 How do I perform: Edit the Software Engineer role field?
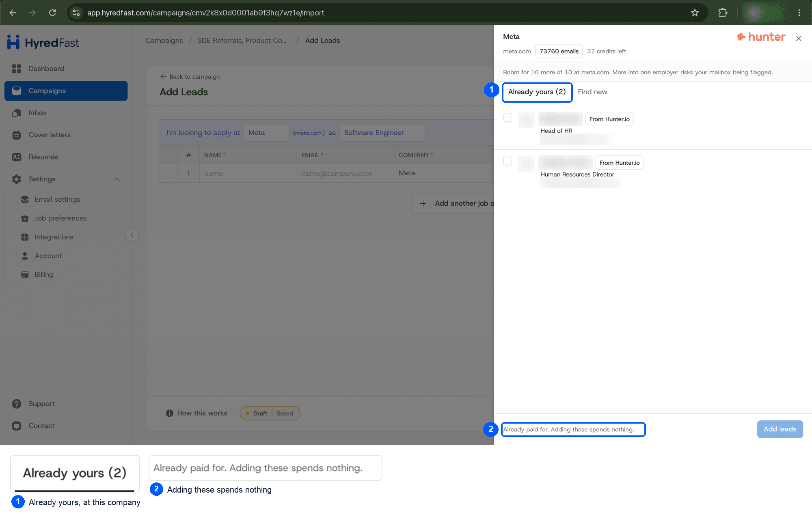pos(382,133)
